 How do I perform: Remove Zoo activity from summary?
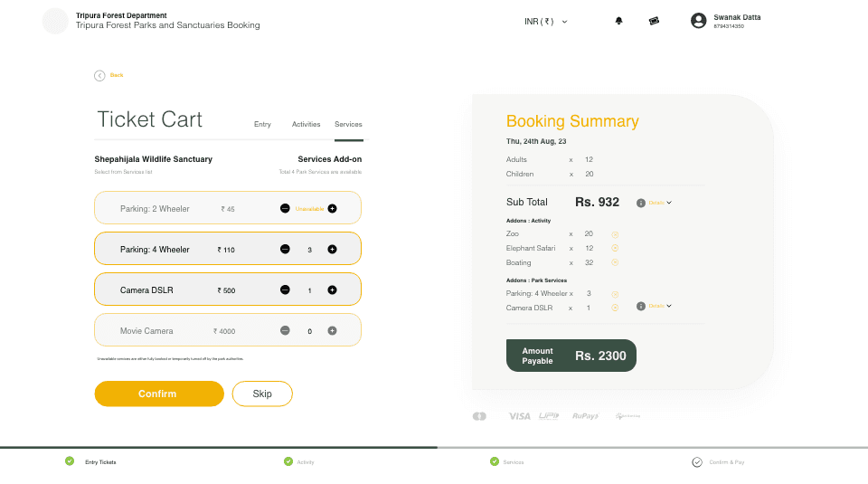615,234
